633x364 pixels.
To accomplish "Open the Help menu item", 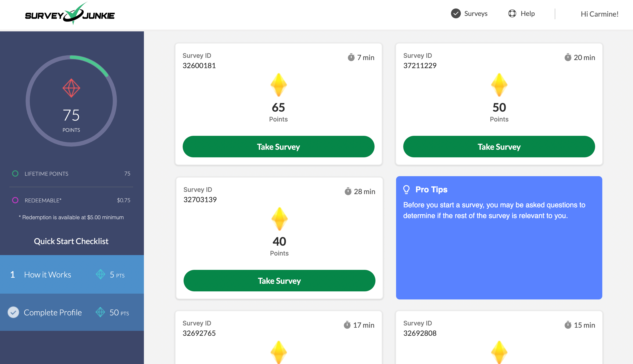I will tap(521, 13).
